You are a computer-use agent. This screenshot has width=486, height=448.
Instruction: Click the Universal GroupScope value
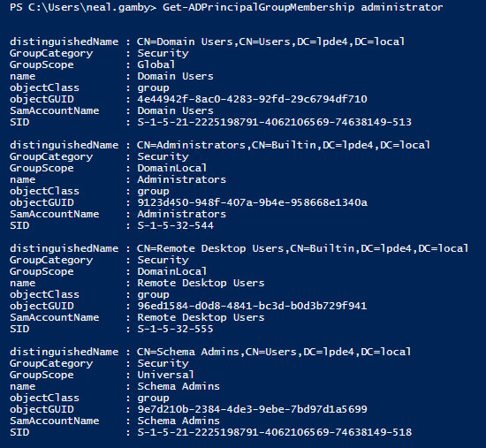point(166,375)
